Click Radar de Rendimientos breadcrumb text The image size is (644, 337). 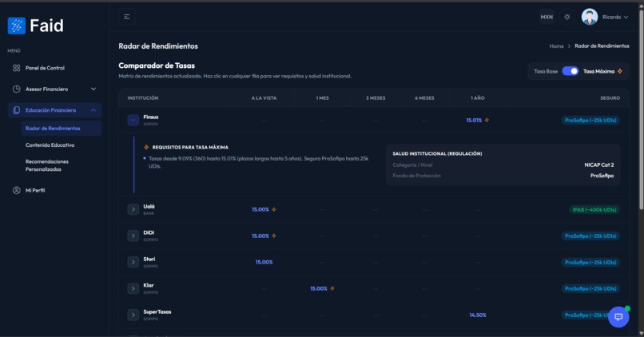602,46
